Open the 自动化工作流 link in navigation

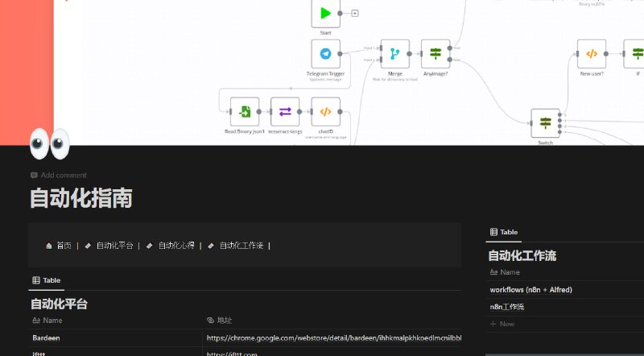click(x=241, y=246)
